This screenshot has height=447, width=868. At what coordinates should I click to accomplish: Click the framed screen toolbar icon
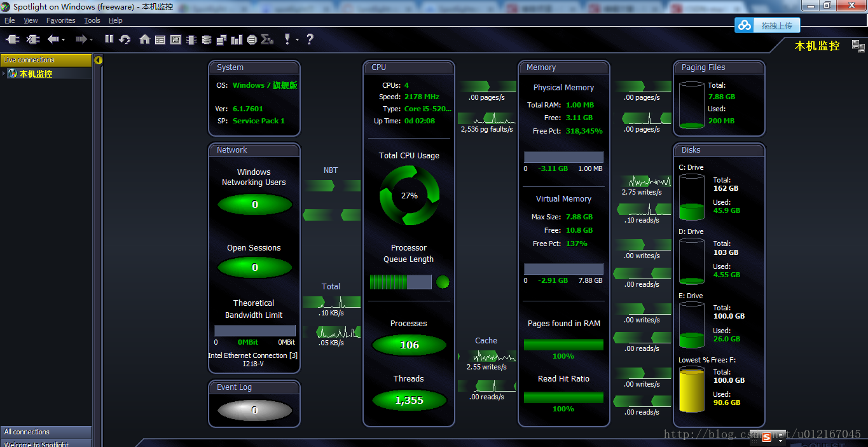pyautogui.click(x=176, y=39)
